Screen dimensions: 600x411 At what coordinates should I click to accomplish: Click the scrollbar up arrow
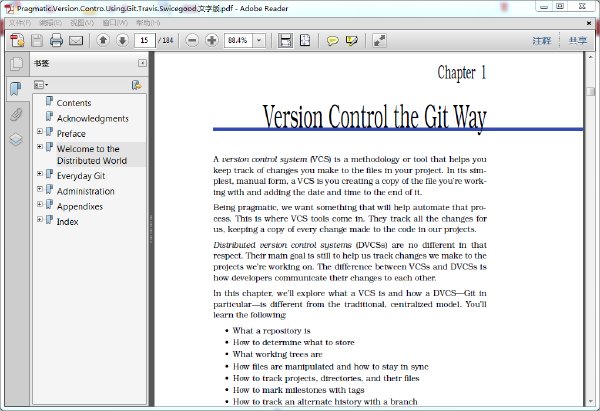tap(590, 57)
